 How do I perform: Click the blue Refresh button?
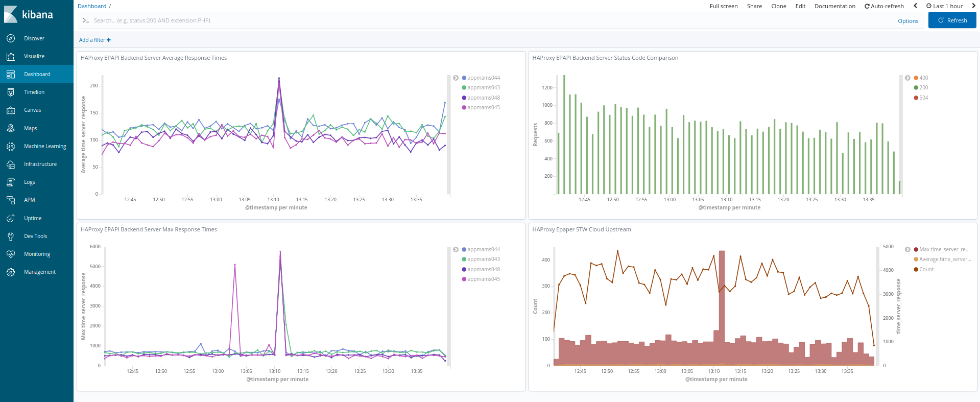(x=952, y=20)
